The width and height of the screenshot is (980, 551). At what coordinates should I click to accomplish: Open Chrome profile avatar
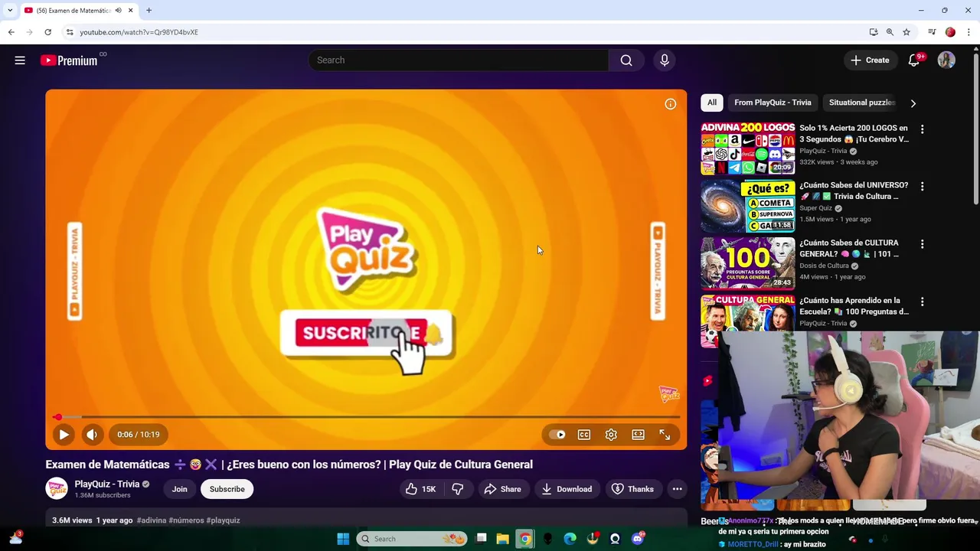950,32
